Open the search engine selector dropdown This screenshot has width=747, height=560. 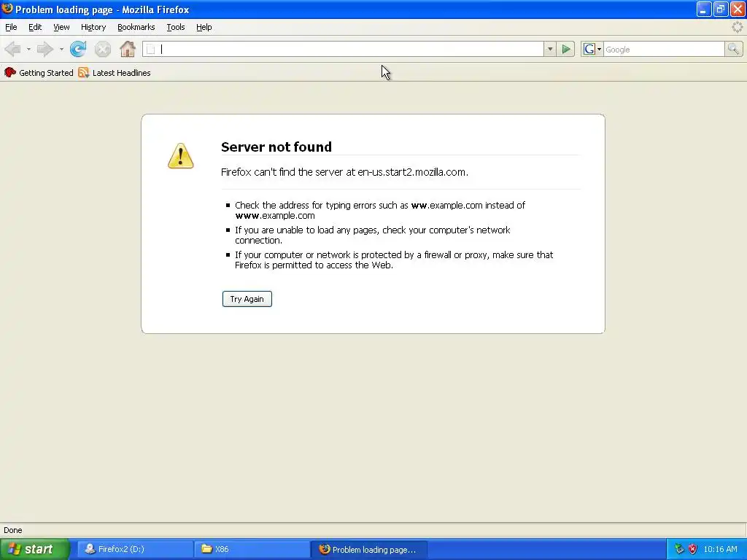coord(600,49)
